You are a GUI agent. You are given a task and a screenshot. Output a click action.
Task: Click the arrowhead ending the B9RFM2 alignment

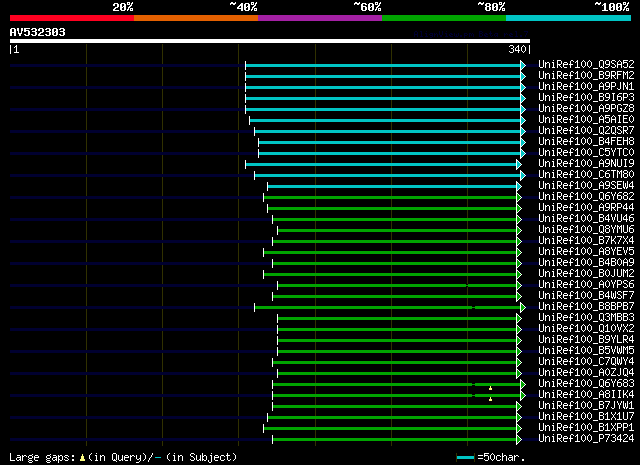click(523, 76)
